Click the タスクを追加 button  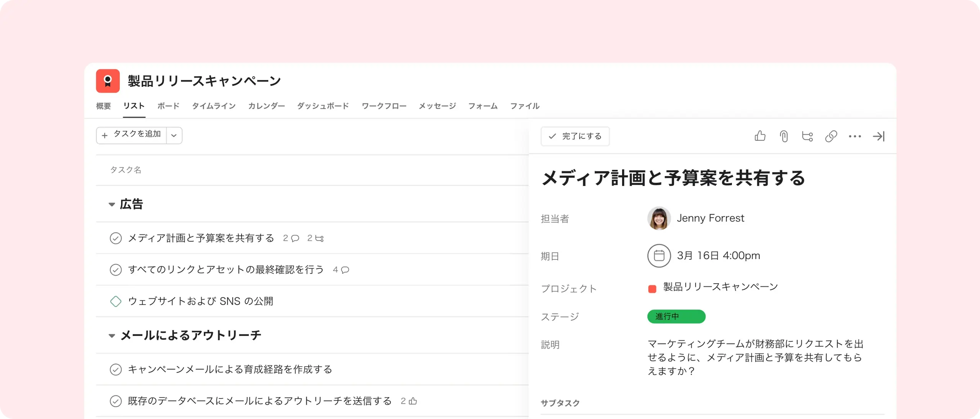click(131, 135)
